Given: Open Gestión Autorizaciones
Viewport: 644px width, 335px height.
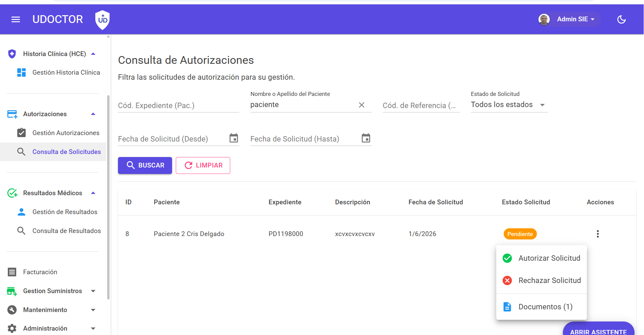Looking at the screenshot, I should (x=66, y=133).
